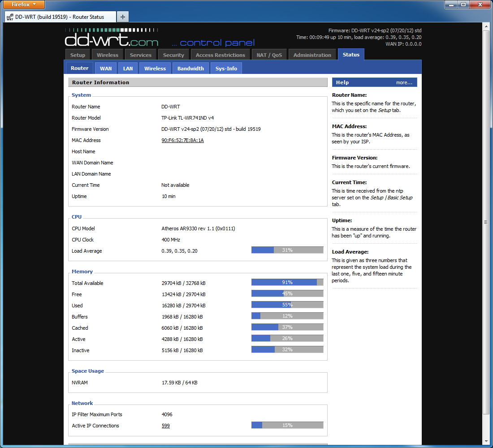Click the Network section title
Viewport: 493px width, 448px height.
[82, 403]
